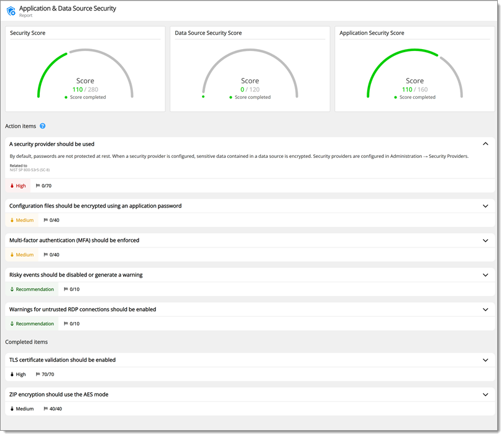Screen dimensions: 504x437
Task: Click flag icon in Risky events score row
Action: (66, 289)
